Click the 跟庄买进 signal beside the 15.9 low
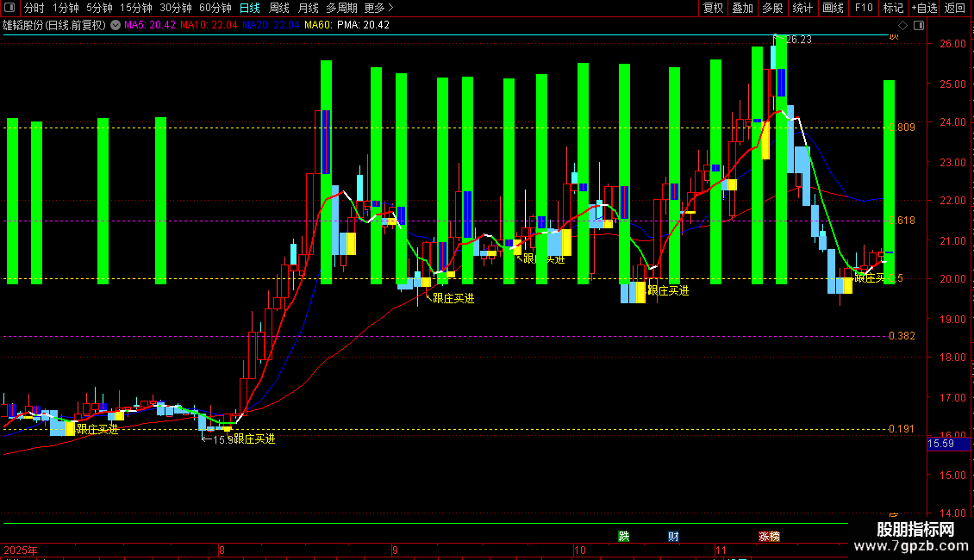 tap(254, 439)
